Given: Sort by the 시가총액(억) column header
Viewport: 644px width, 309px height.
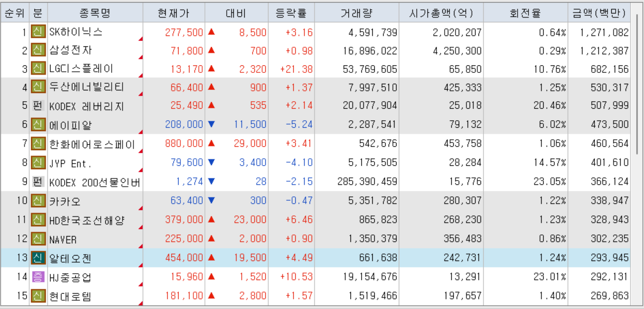Looking at the screenshot, I should (x=441, y=13).
